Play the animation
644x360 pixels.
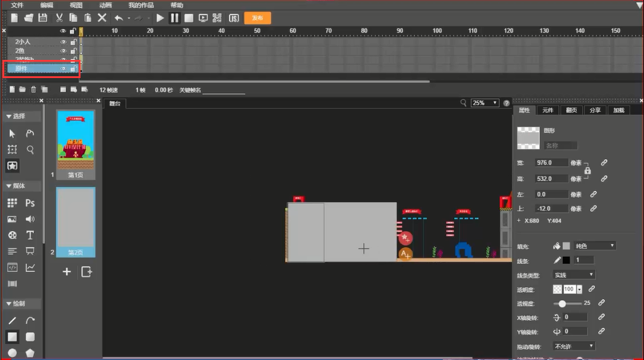pyautogui.click(x=160, y=18)
